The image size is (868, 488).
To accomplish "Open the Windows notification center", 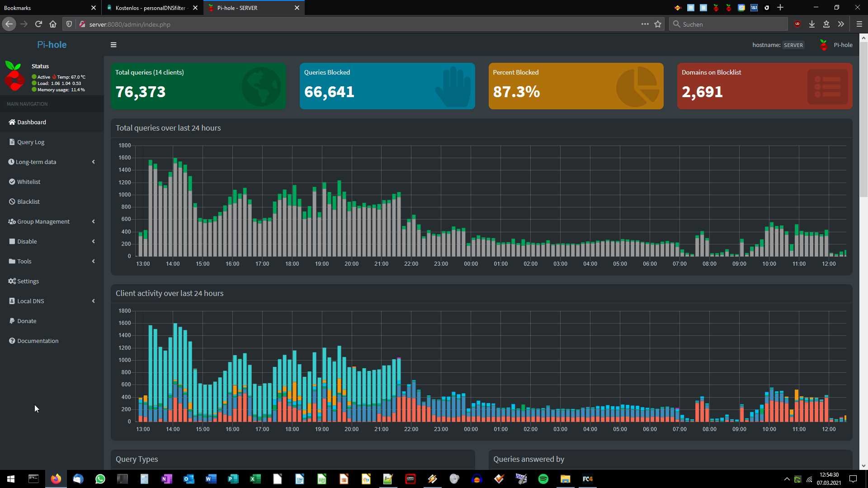I will point(853,479).
